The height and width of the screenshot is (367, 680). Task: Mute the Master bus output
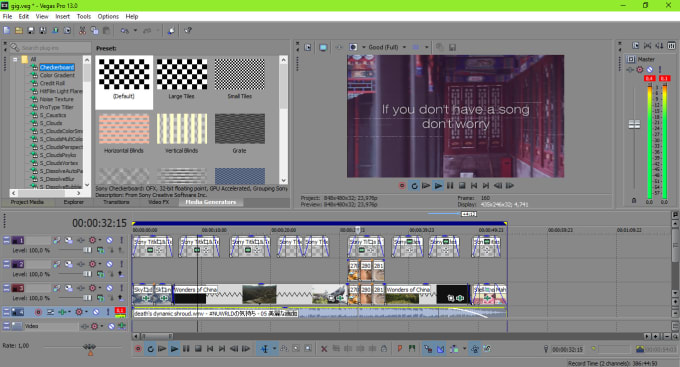pyautogui.click(x=650, y=69)
